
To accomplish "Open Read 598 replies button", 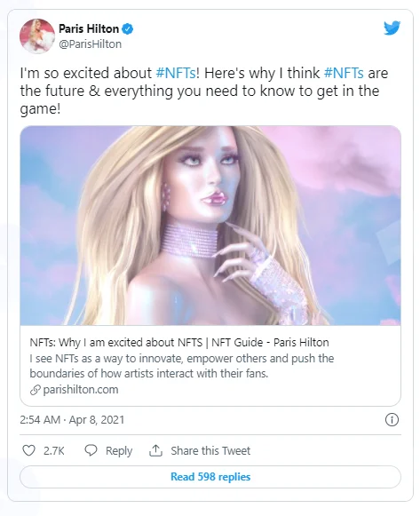I will pos(210,477).
